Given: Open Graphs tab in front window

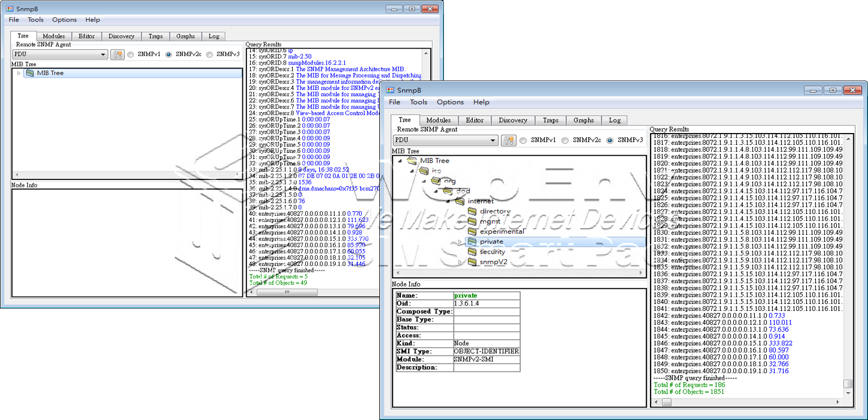Looking at the screenshot, I should (x=584, y=120).
